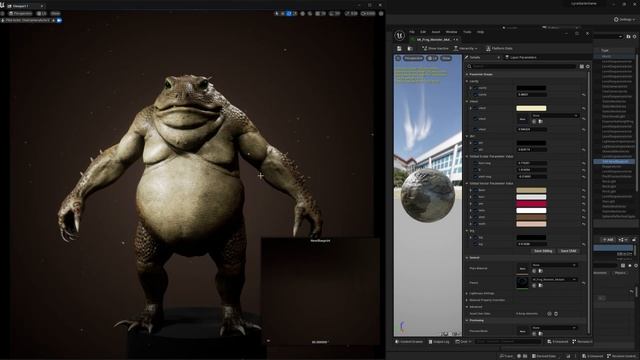Open Asset menu in material editor
Image resolution: width=640 pixels, height=360 pixels.
[x=436, y=32]
